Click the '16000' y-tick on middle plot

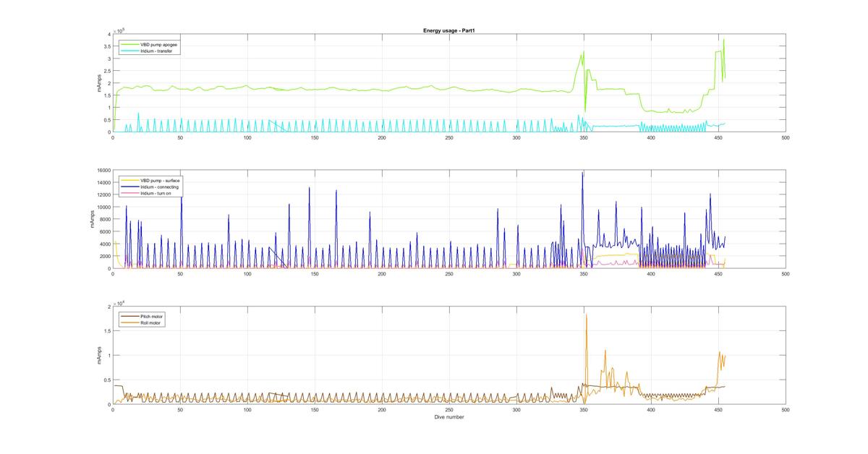103,171
